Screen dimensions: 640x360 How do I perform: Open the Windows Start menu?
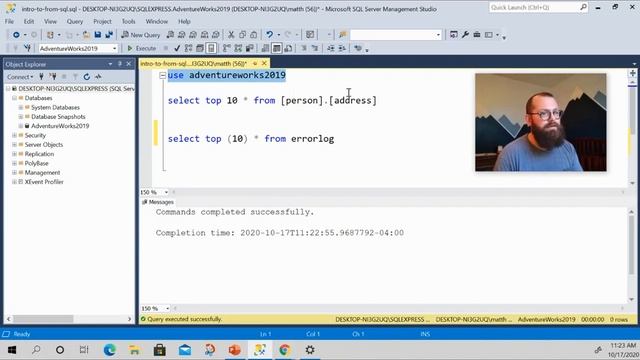point(12,350)
